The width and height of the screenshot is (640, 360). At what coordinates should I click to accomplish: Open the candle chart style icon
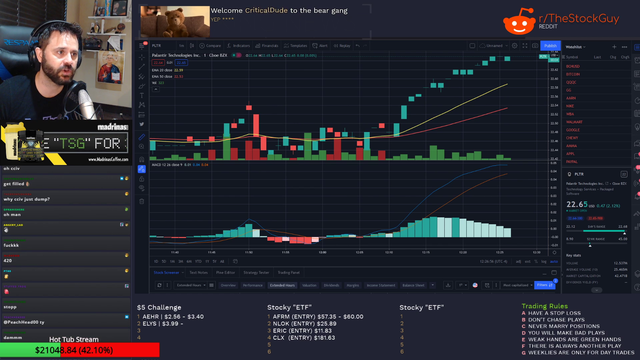pos(192,46)
